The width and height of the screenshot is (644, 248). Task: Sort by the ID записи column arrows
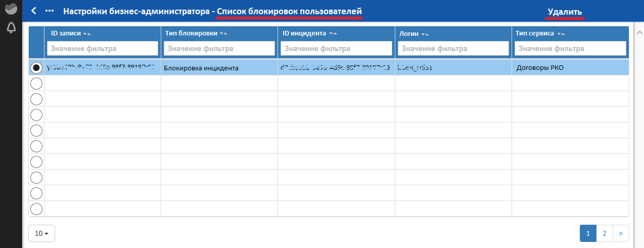click(x=86, y=34)
